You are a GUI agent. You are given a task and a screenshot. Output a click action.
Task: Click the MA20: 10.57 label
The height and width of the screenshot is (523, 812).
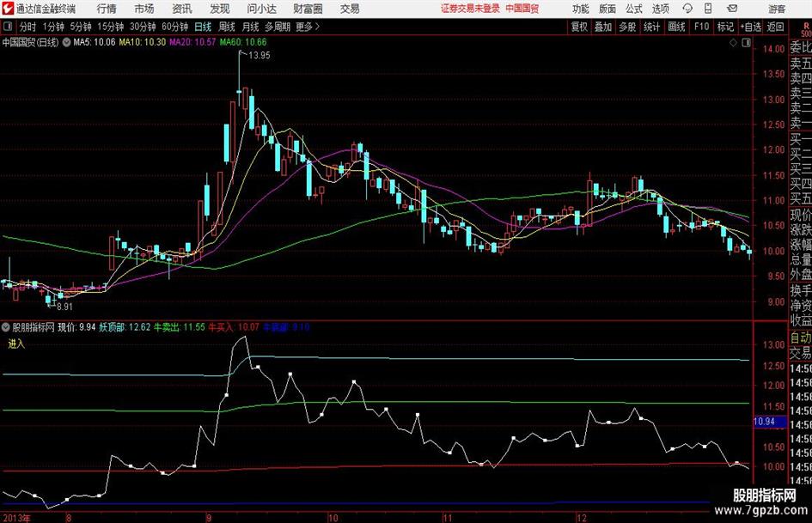pyautogui.click(x=192, y=42)
